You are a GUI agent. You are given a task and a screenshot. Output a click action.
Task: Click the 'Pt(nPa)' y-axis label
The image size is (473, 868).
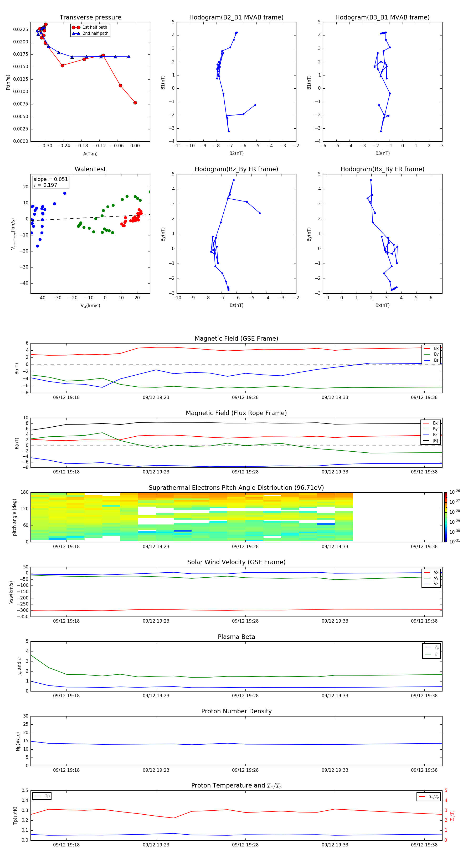pos(8,82)
